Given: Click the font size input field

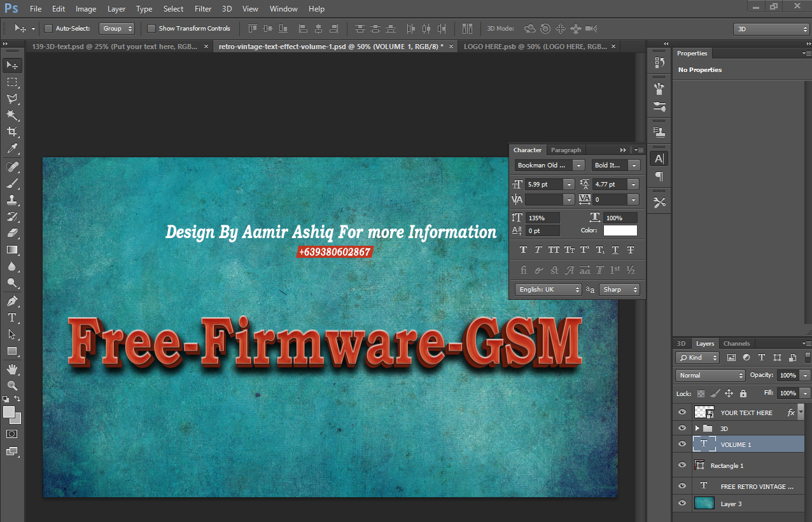Looking at the screenshot, I should point(542,184).
